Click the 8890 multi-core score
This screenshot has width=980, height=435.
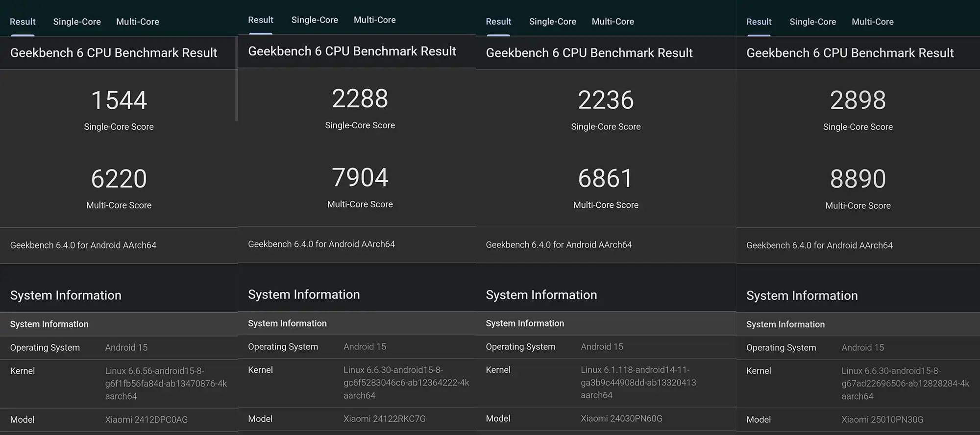click(x=857, y=179)
